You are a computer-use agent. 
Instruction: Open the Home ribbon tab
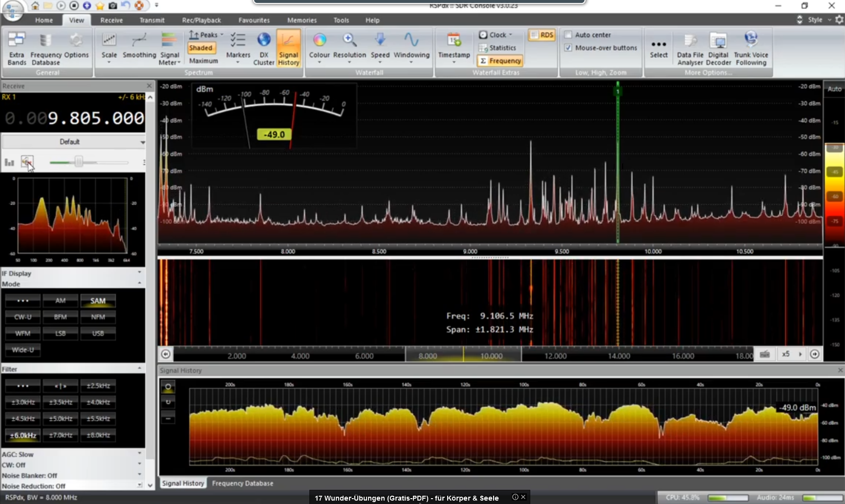pos(44,20)
